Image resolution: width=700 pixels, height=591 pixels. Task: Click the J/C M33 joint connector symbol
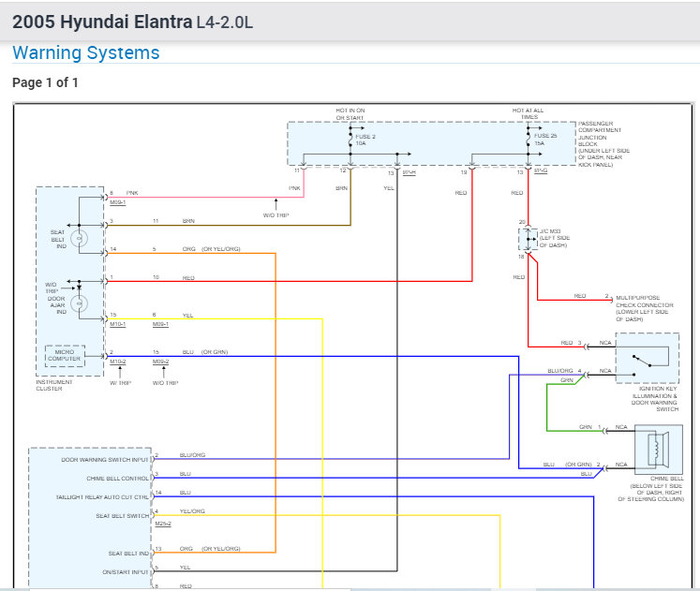tap(529, 239)
